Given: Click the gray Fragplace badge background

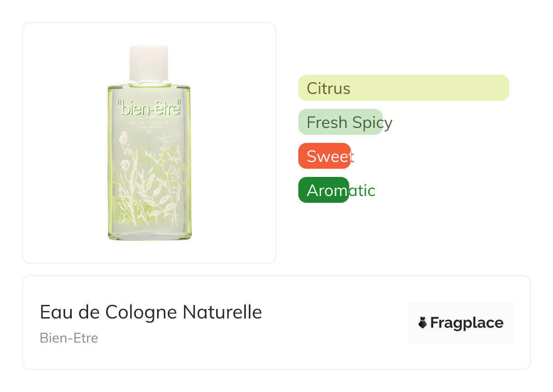Looking at the screenshot, I should coord(461,323).
